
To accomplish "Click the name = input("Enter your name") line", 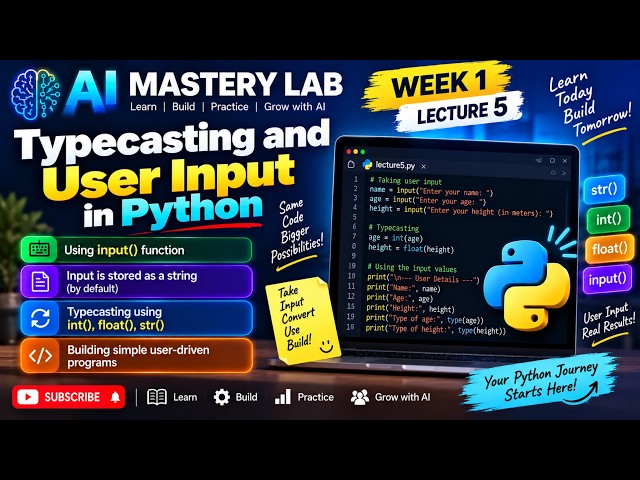I will point(431,191).
